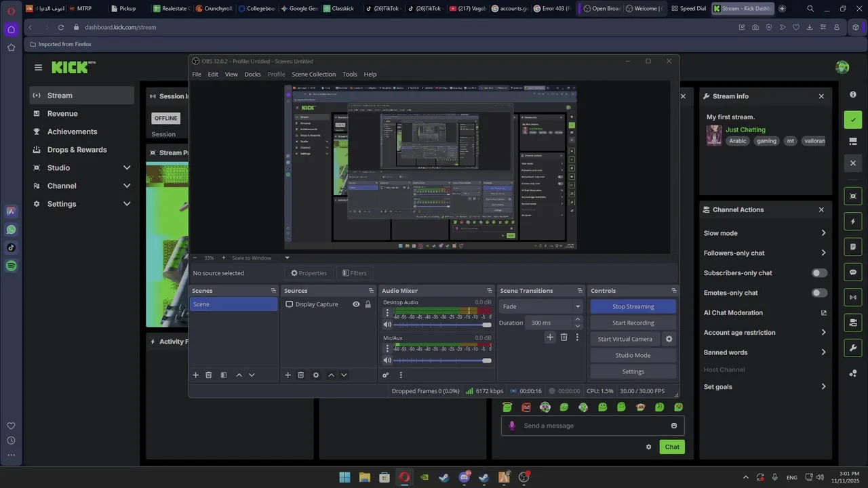Click Kick sidebar lightning bolt icon
The height and width of the screenshot is (488, 868).
[853, 222]
